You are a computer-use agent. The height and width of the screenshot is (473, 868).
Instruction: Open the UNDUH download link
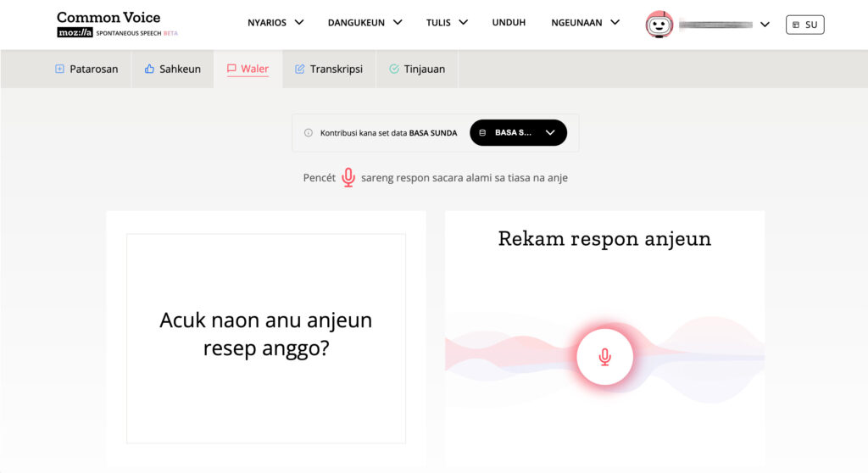coord(508,23)
